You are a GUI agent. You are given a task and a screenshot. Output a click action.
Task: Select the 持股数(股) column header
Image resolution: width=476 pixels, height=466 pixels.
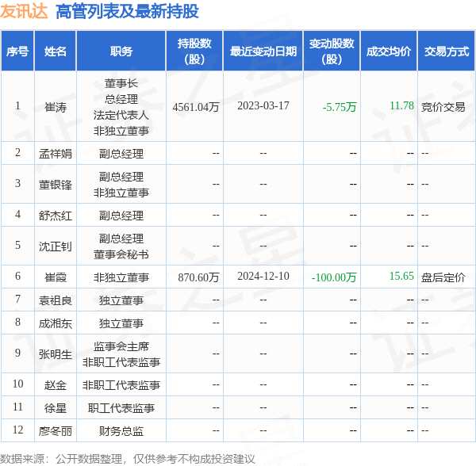[194, 52]
